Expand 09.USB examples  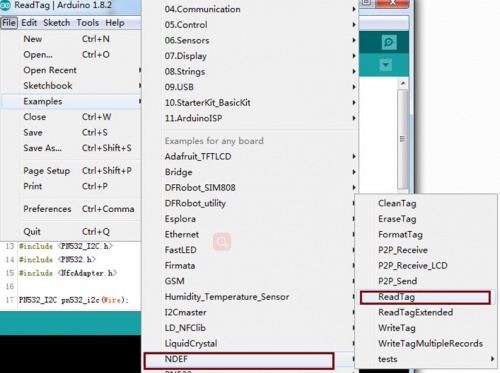[x=251, y=87]
